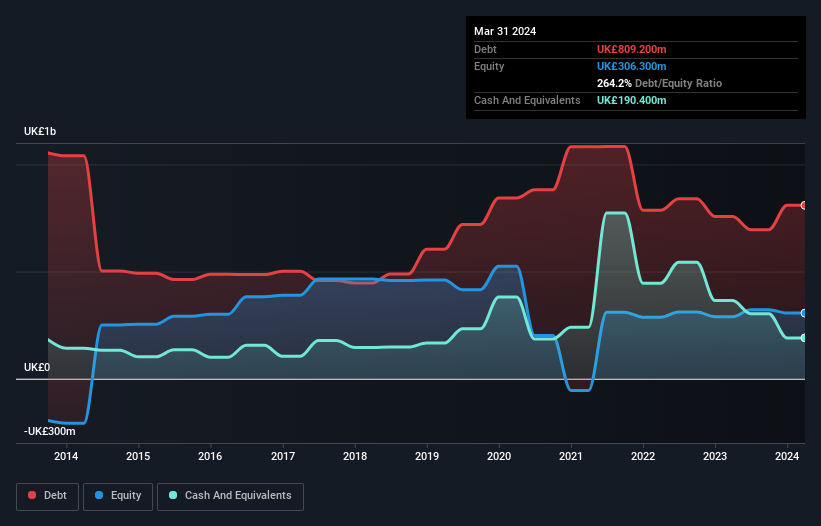The width and height of the screenshot is (821, 526).
Task: Click Cash And Equivalents label in tooltip
Action: click(x=527, y=100)
